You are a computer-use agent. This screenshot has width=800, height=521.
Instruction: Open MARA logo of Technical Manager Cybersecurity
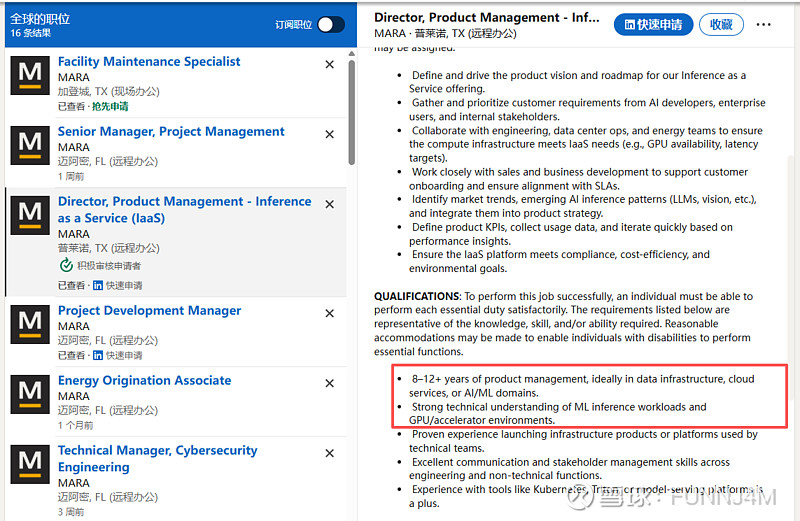coord(30,464)
